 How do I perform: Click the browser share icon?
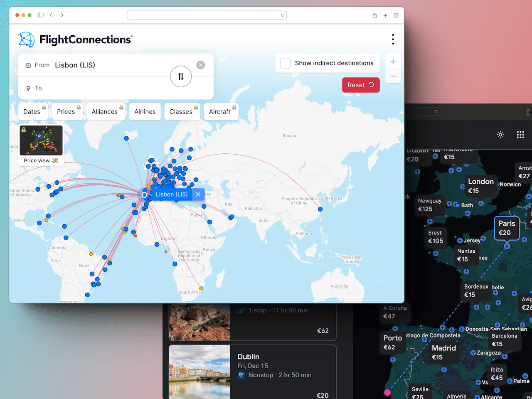coord(374,15)
